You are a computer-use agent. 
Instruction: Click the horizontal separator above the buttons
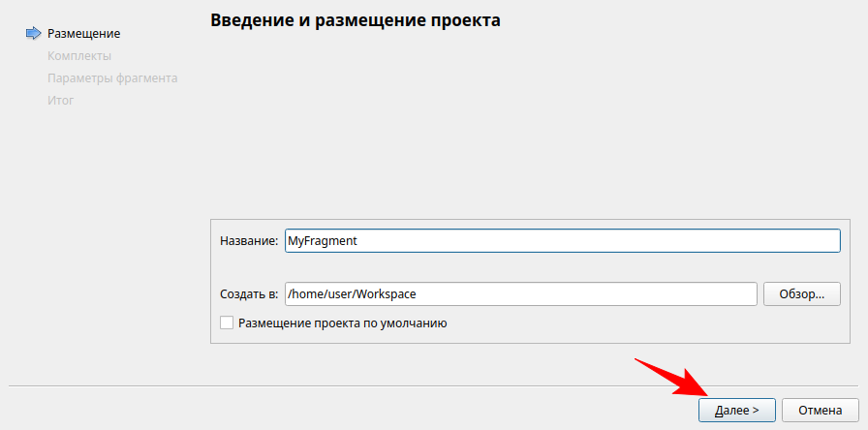click(387, 384)
